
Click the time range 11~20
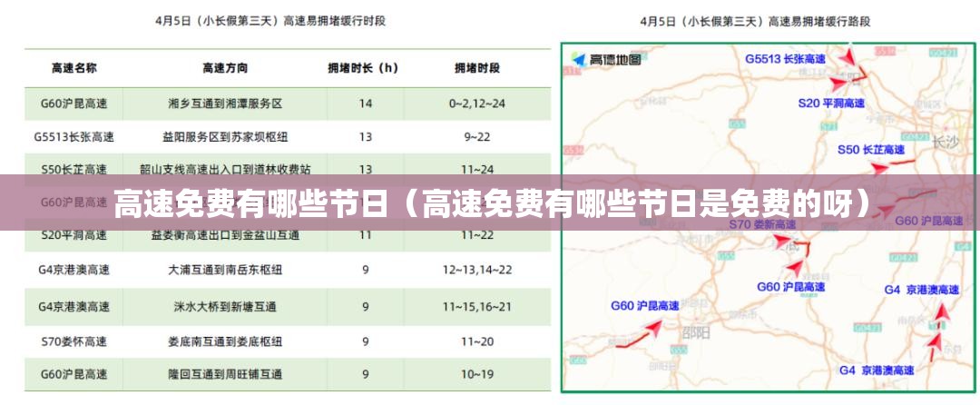(477, 341)
